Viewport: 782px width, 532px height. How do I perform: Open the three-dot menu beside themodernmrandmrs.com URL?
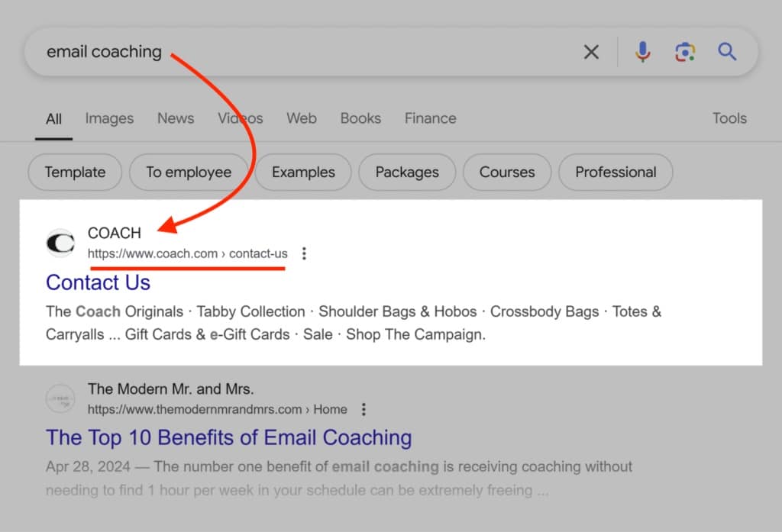(364, 409)
